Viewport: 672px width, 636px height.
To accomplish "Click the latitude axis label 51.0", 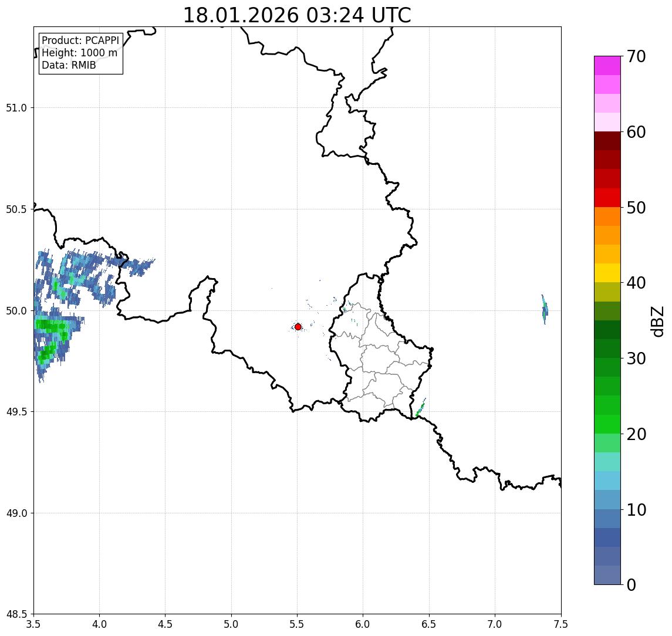I will tap(16, 108).
